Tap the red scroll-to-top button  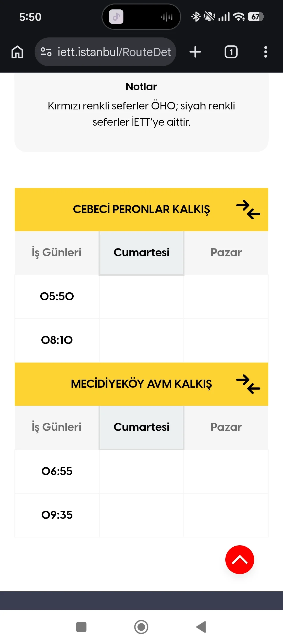(x=240, y=560)
